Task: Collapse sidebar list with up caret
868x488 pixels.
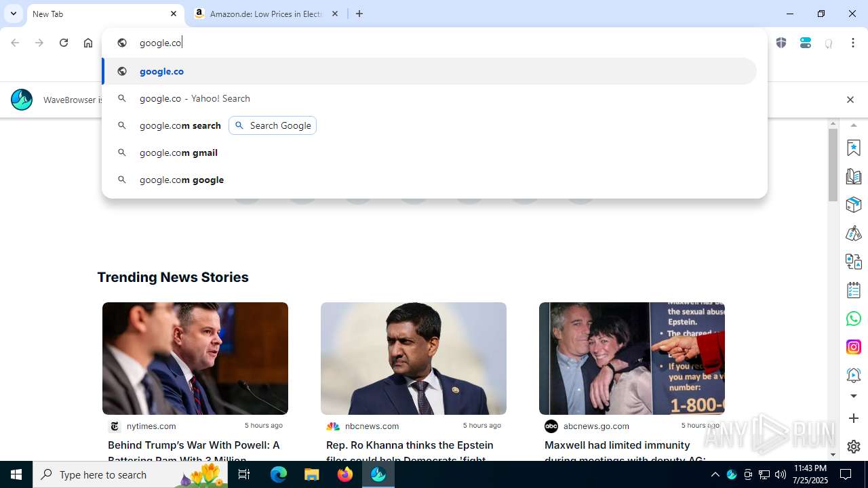Action: pos(854,126)
